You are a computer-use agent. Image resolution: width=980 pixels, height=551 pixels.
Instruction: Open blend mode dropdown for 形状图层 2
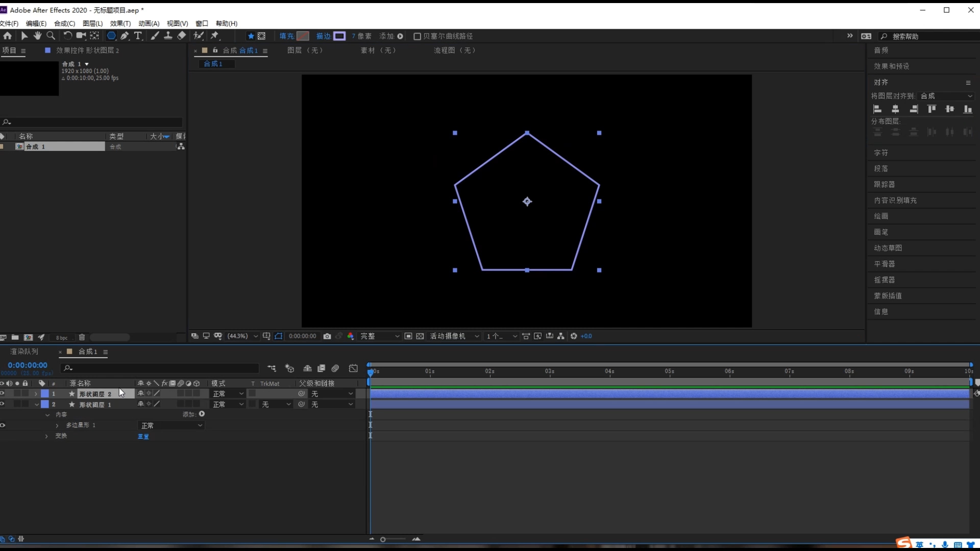click(x=228, y=394)
